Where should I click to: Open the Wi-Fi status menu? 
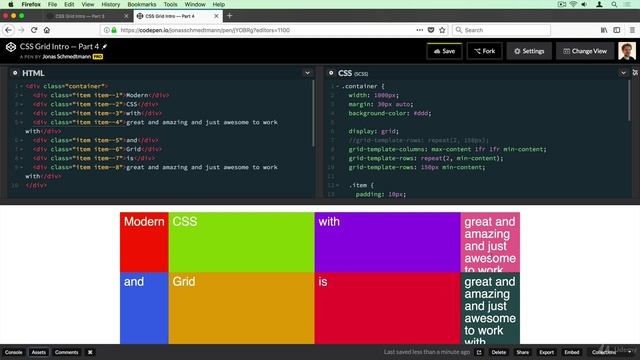[x=573, y=4]
